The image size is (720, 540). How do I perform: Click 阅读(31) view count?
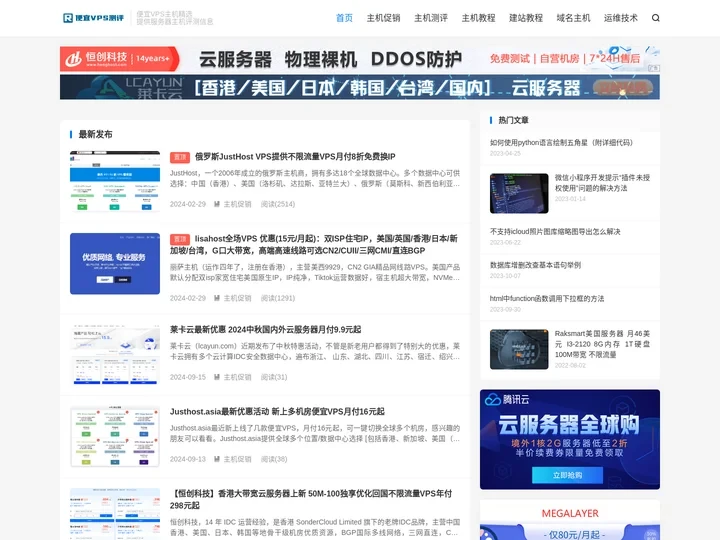pos(274,377)
